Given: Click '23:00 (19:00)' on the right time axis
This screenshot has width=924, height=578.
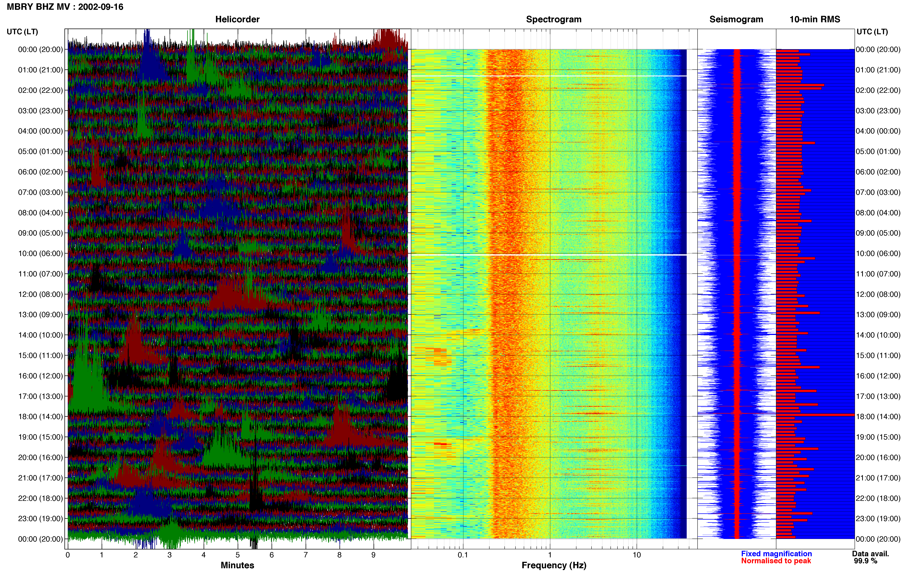Looking at the screenshot, I should 878,519.
